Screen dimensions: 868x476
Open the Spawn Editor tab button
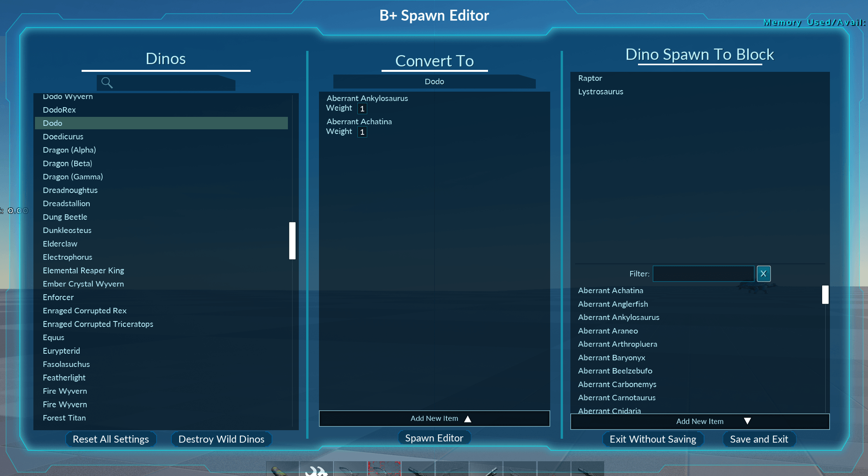pyautogui.click(x=434, y=438)
